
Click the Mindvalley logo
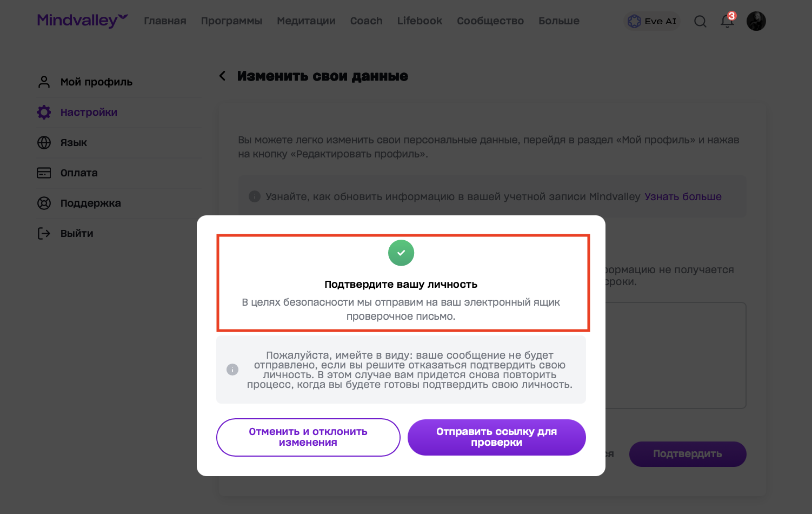pyautogui.click(x=82, y=21)
